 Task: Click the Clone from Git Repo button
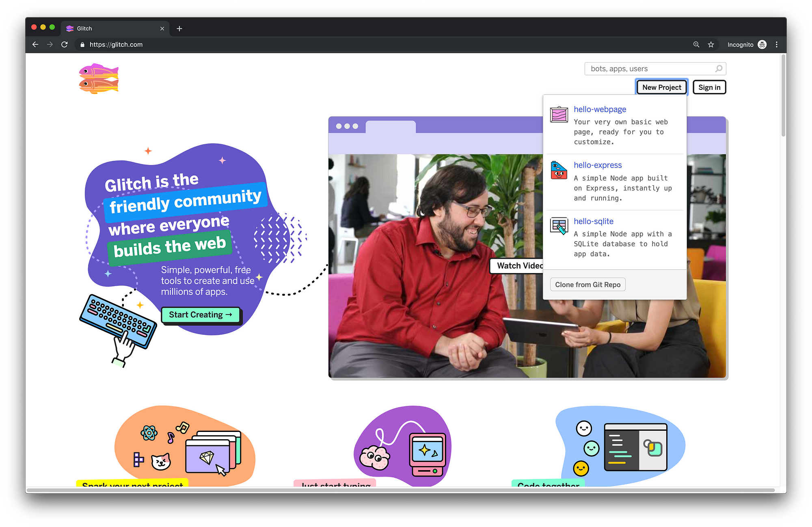click(x=587, y=285)
